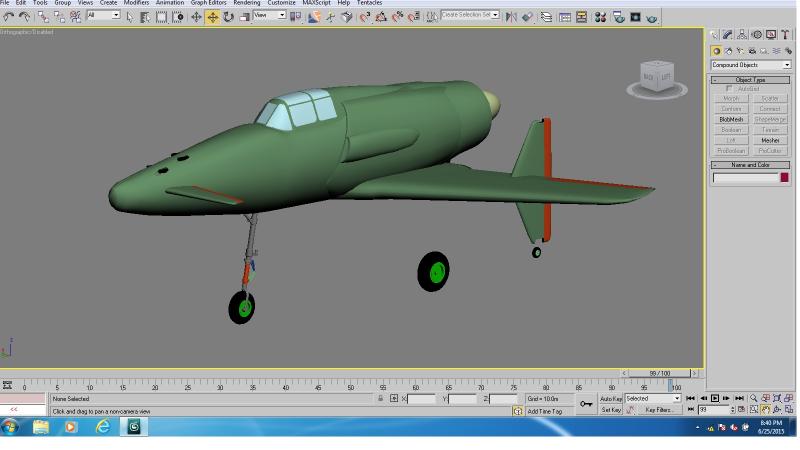Open Internet Explorer from the taskbar
Viewport: 800px width, 450px height.
tap(103, 427)
